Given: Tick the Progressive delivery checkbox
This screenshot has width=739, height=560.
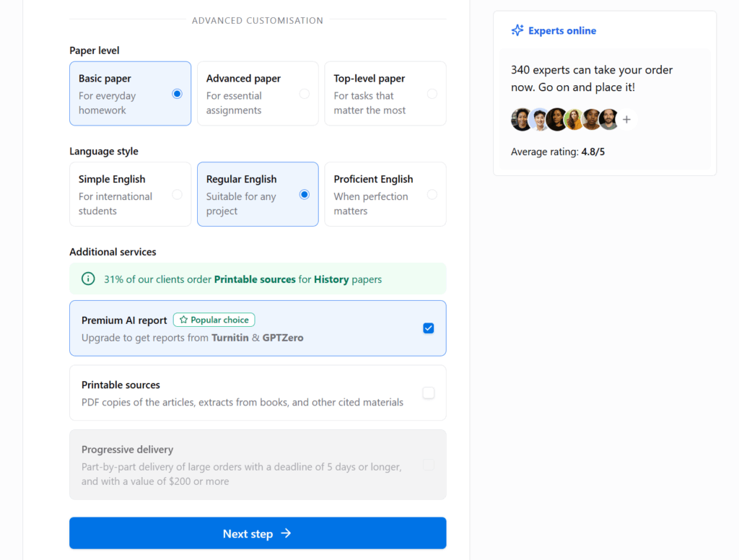Looking at the screenshot, I should (429, 465).
